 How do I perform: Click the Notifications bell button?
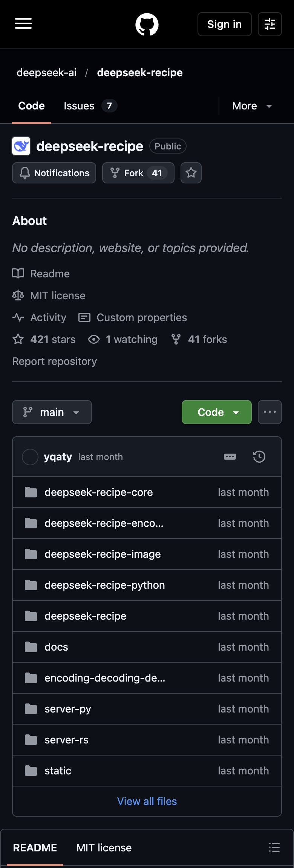[54, 173]
